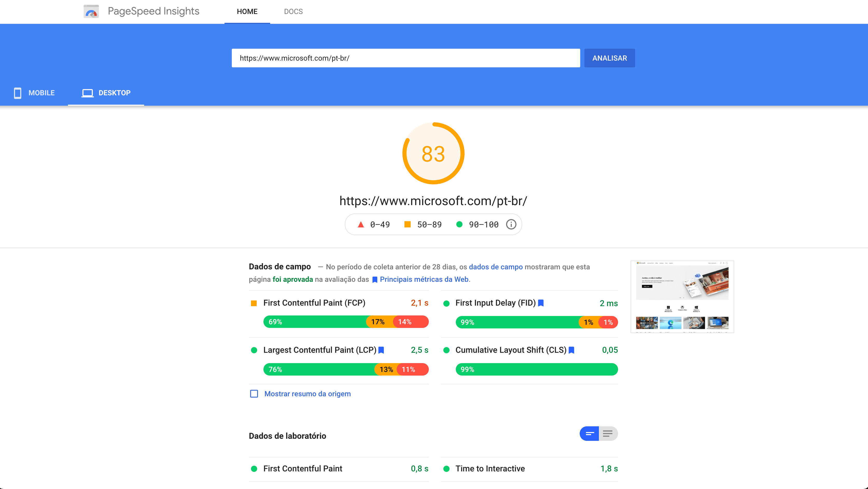Click the FCP 14% red bar segment
Viewport: 868px width, 489px height.
point(411,322)
